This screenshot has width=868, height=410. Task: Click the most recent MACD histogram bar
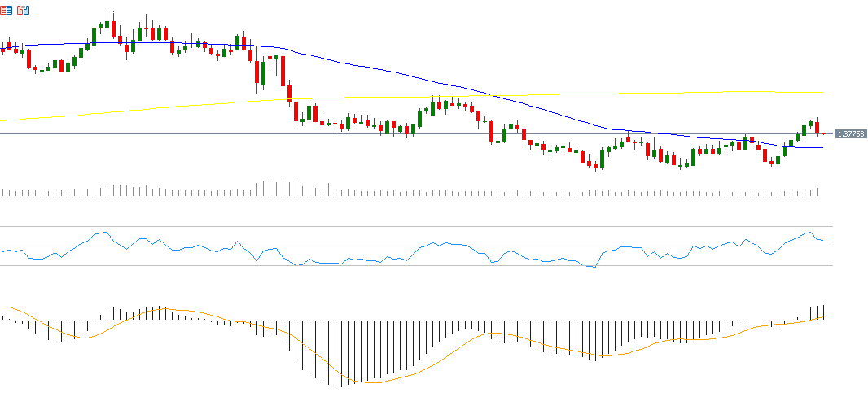click(824, 312)
